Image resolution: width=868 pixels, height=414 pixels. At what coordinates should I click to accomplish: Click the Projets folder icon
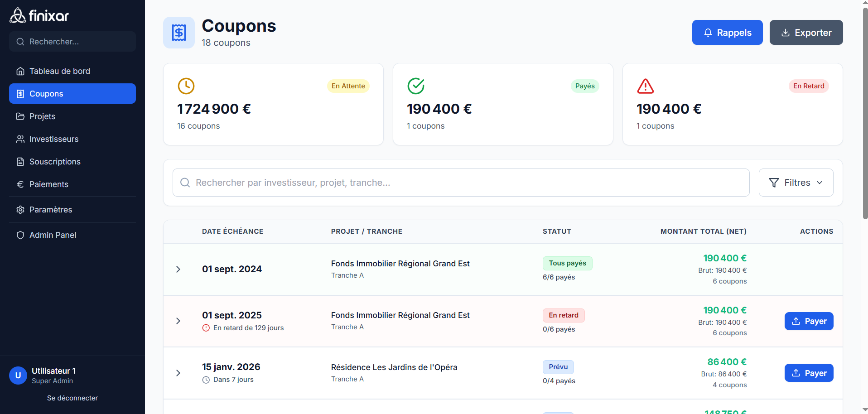(20, 116)
